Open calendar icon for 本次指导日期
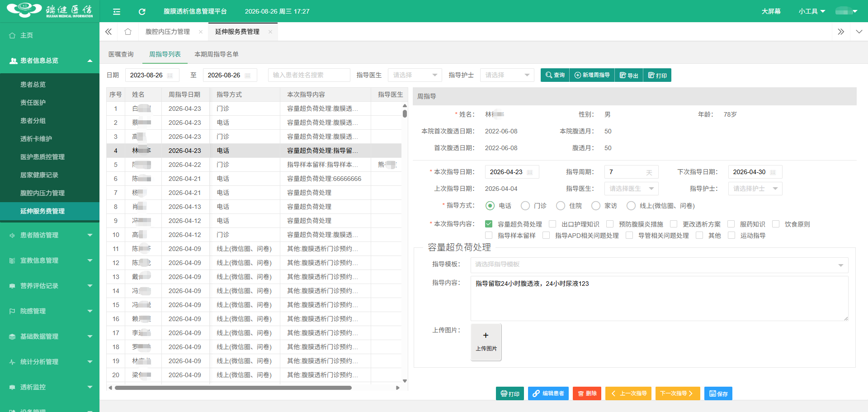Image resolution: width=868 pixels, height=412 pixels. point(530,172)
